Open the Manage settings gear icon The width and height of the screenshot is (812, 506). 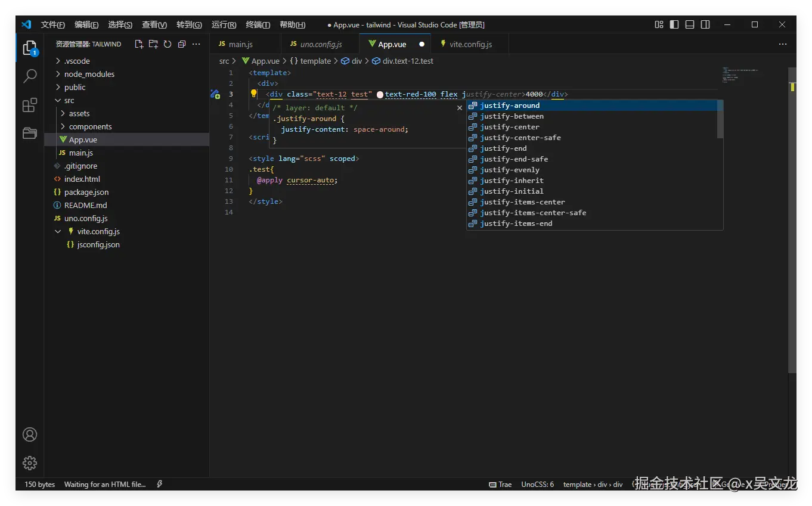[30, 462]
